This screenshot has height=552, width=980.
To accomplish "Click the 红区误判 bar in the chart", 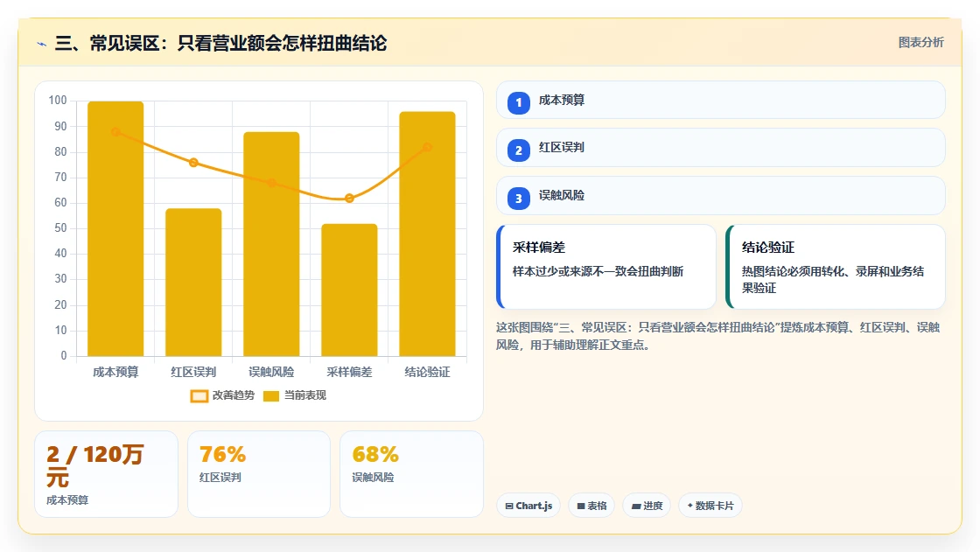I will [193, 283].
